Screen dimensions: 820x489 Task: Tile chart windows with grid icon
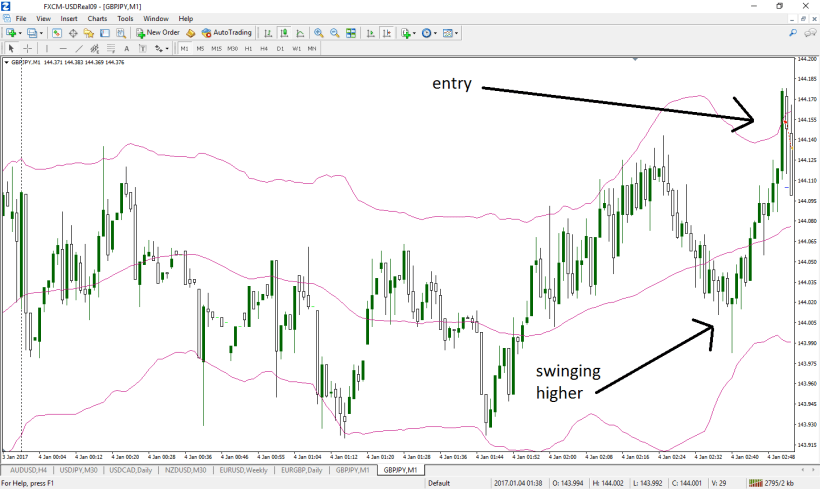click(x=351, y=33)
